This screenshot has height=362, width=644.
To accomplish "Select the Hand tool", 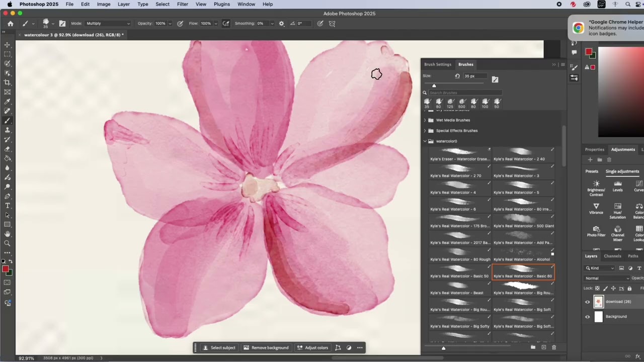I will click(7, 234).
